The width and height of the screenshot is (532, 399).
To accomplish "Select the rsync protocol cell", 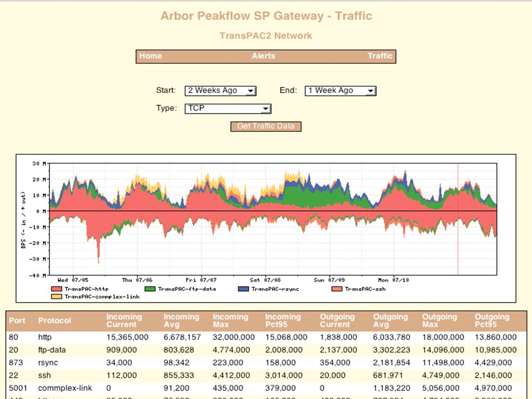I will click(48, 362).
